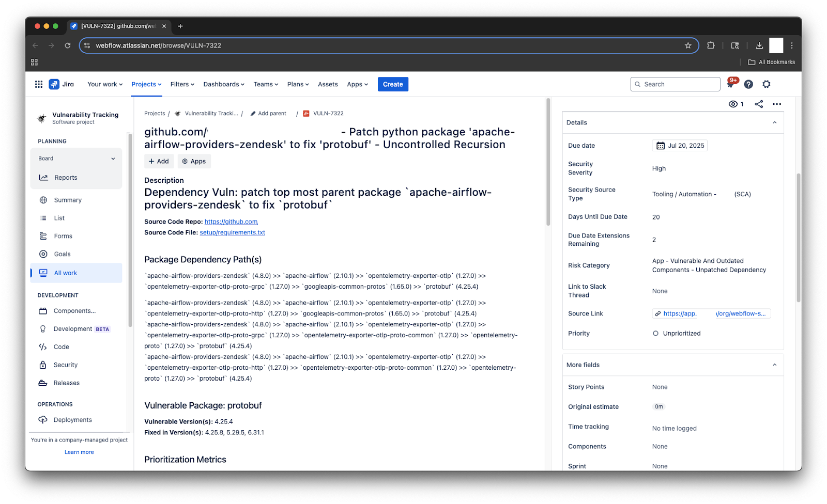Select All work in sidebar
This screenshot has height=504, width=827.
click(x=76, y=273)
